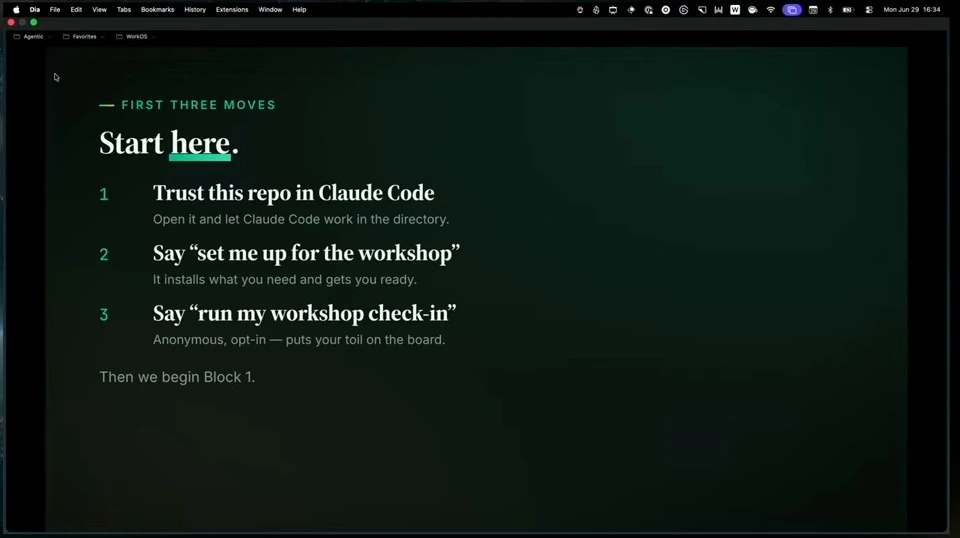960x538 pixels.
Task: Click the purple screen sharing indicator
Action: pos(792,10)
